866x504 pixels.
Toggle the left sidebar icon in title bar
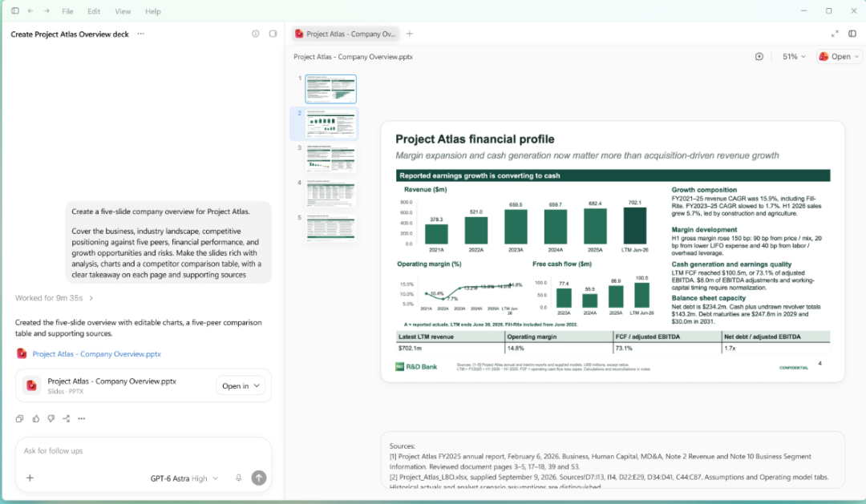15,11
